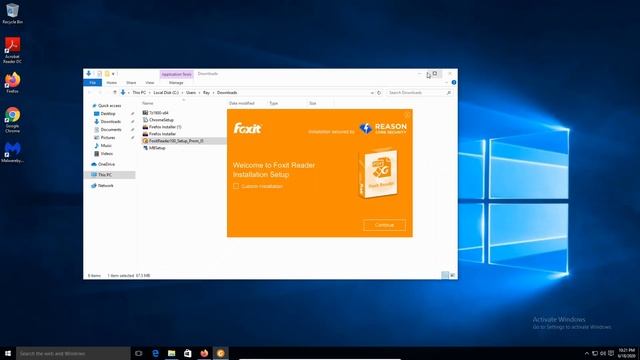The width and height of the screenshot is (640, 360).
Task: Open Acrobat Reader DC desktop shortcut
Action: 12,50
